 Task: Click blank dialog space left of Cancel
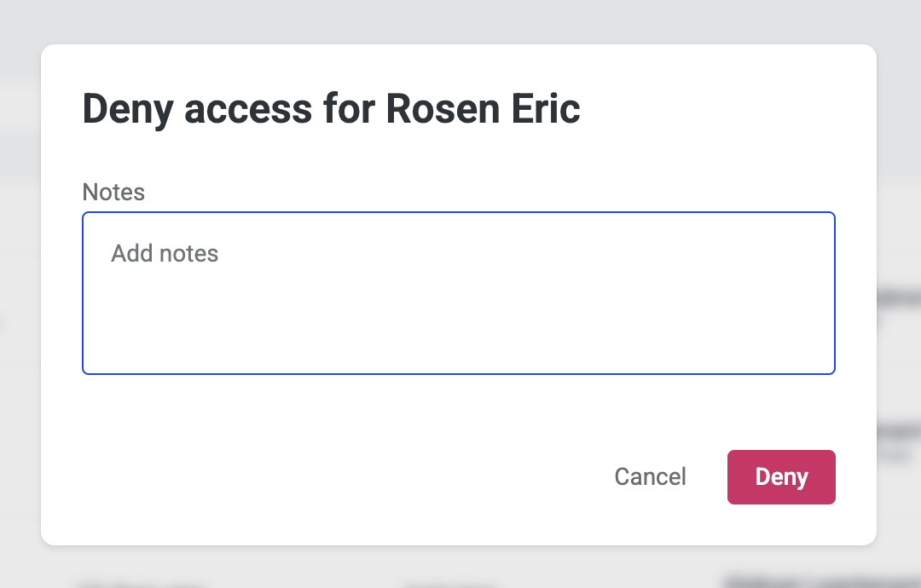341,477
